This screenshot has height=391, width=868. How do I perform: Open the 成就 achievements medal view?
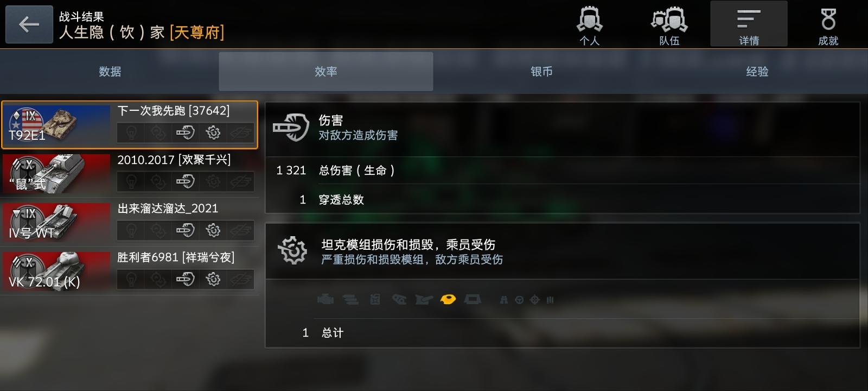pyautogui.click(x=828, y=26)
